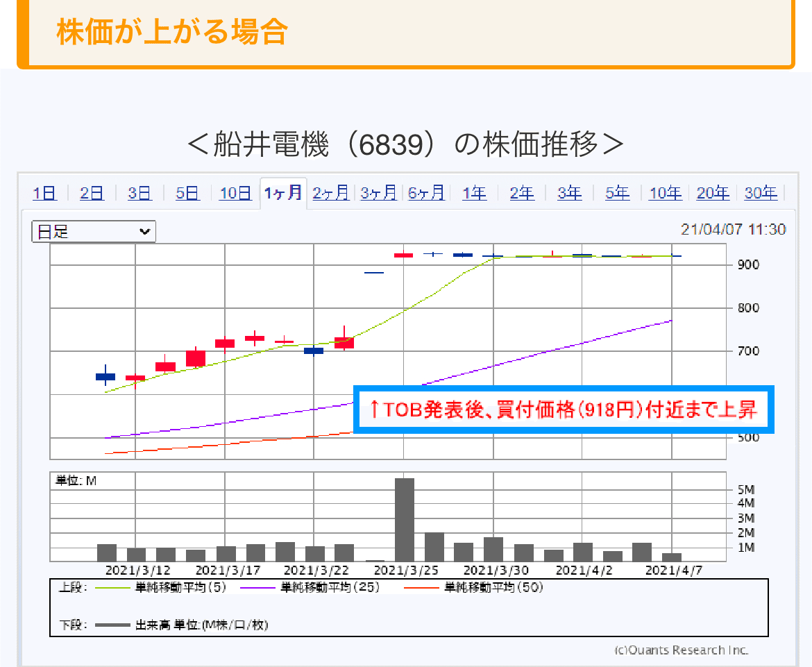The height and width of the screenshot is (667, 812).
Task: Open the 日足 chart interval dropdown
Action: tap(94, 231)
